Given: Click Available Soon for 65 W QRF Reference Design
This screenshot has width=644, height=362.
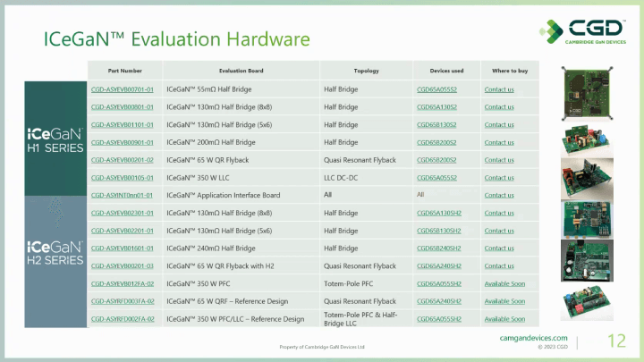Looking at the screenshot, I should [x=504, y=301].
